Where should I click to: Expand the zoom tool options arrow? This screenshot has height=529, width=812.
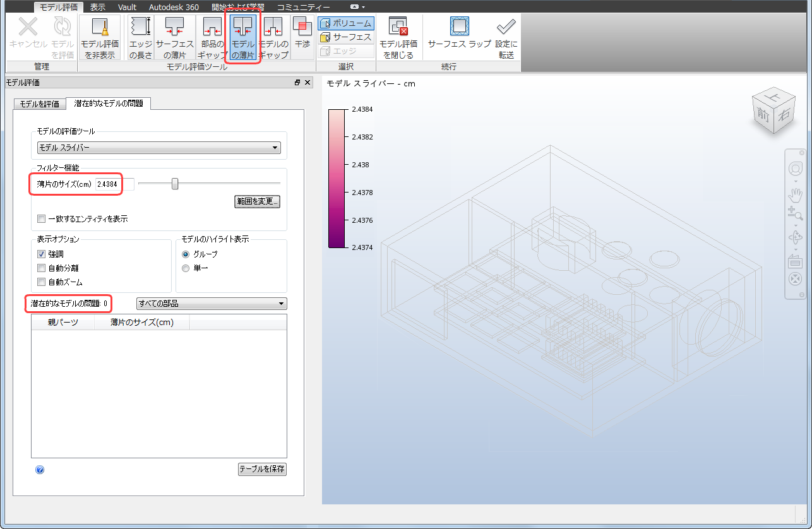(x=796, y=224)
